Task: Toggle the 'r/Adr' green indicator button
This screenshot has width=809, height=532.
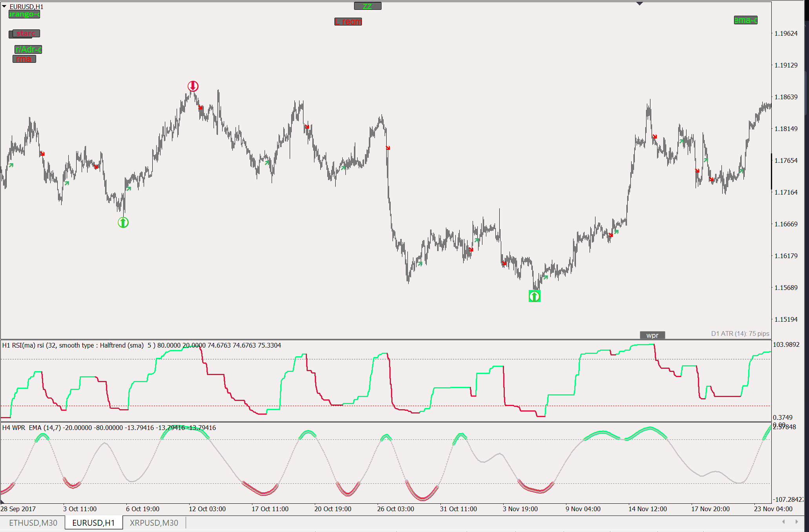Action: coord(28,49)
